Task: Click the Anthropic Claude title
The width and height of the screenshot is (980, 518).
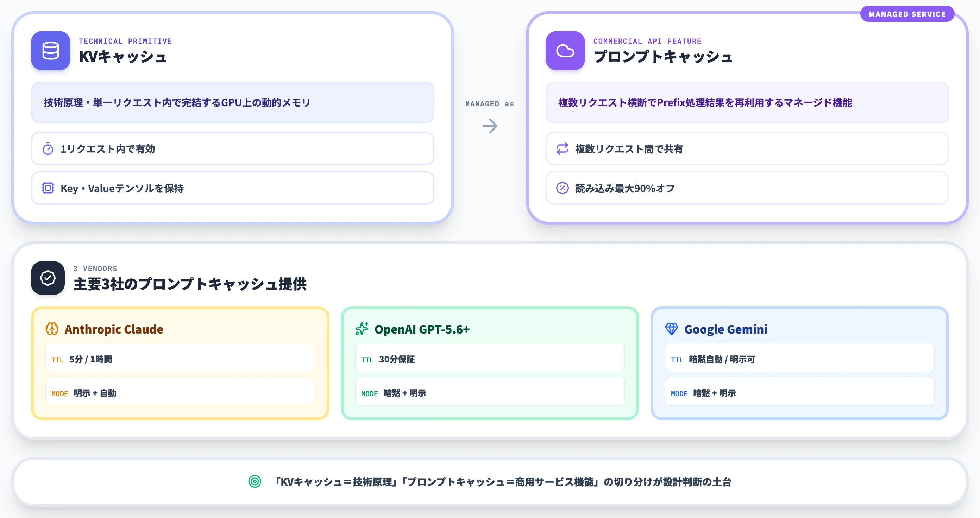Action: 114,329
